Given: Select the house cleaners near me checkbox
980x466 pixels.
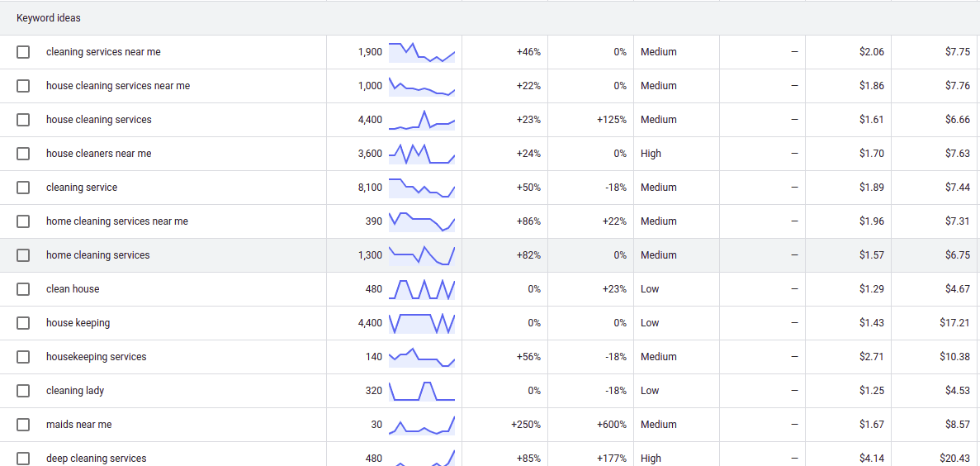Looking at the screenshot, I should point(23,153).
